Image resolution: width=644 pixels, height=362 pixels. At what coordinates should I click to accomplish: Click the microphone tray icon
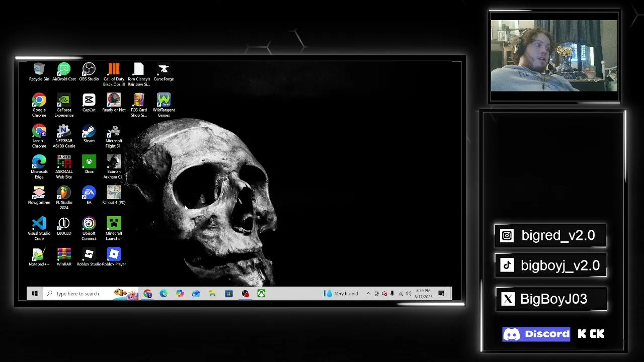[392, 294]
